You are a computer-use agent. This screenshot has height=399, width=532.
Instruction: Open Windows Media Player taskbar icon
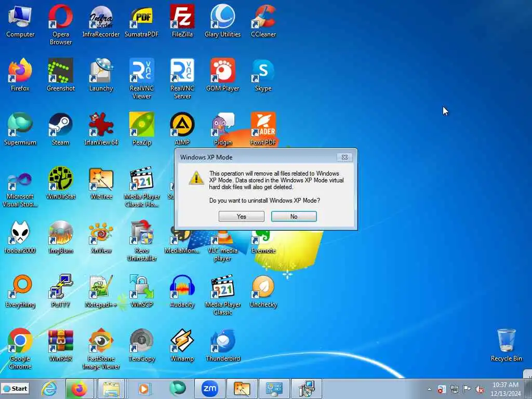(x=144, y=389)
